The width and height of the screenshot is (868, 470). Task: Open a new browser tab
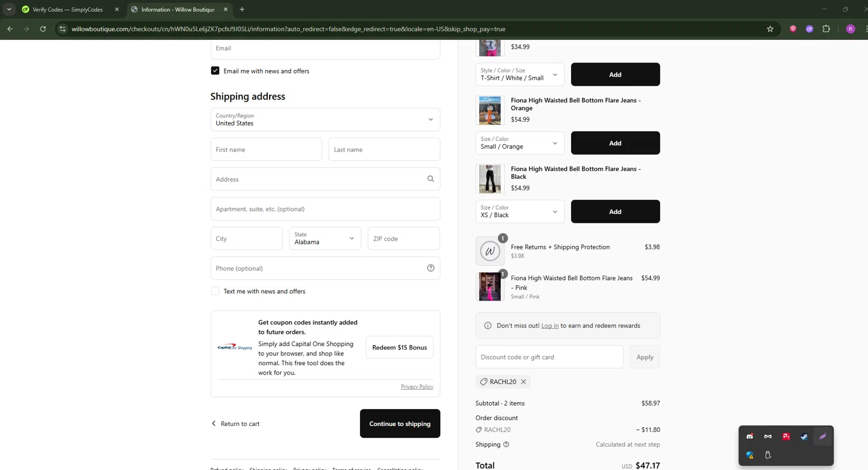[242, 9]
